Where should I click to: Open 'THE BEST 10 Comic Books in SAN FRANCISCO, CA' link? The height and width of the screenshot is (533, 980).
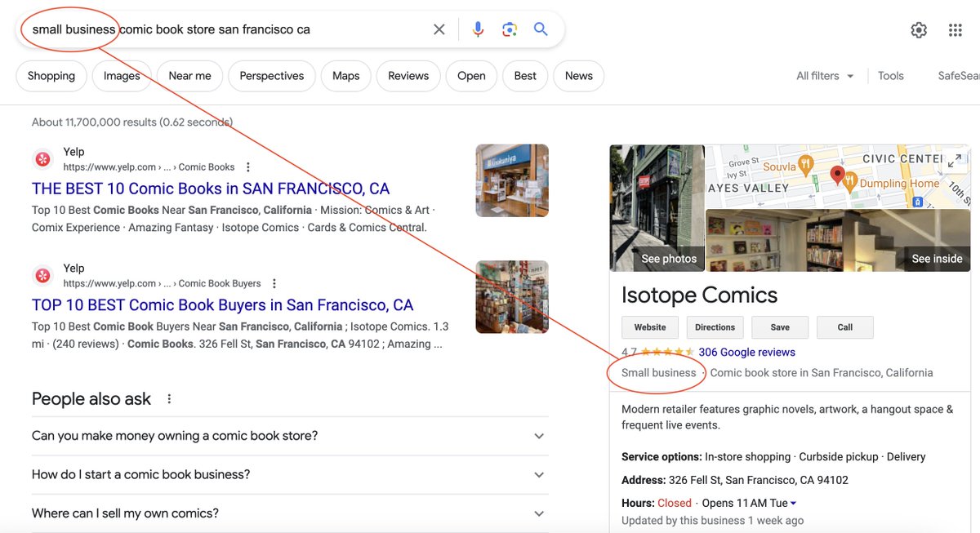[211, 189]
